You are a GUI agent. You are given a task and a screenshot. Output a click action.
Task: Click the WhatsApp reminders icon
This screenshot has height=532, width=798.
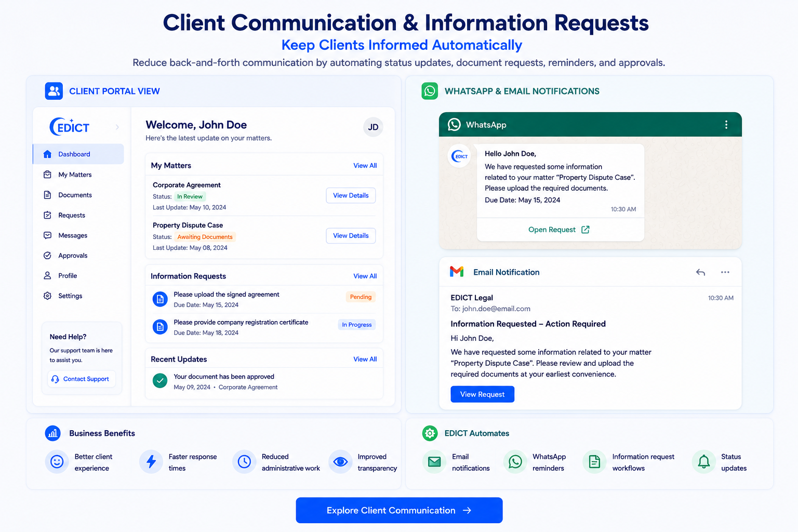(x=515, y=462)
